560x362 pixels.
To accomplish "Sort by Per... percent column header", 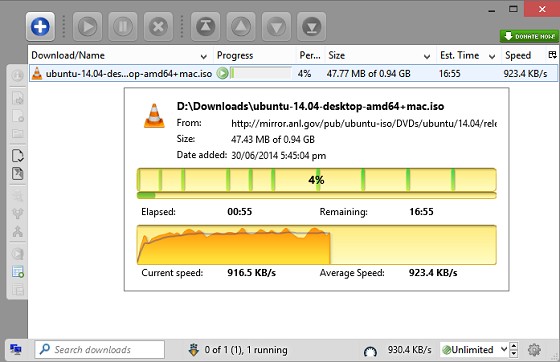I will click(310, 55).
